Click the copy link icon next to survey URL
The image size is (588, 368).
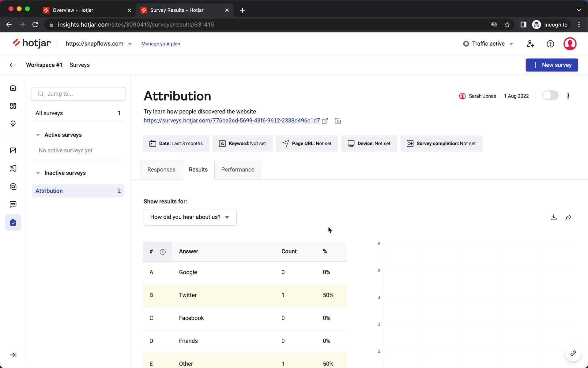337,121
